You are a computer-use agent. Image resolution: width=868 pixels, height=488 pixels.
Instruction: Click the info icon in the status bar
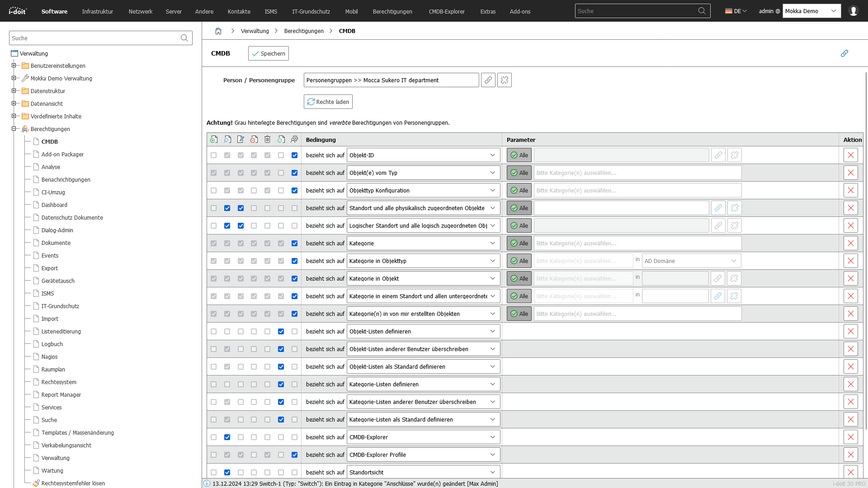(207, 483)
